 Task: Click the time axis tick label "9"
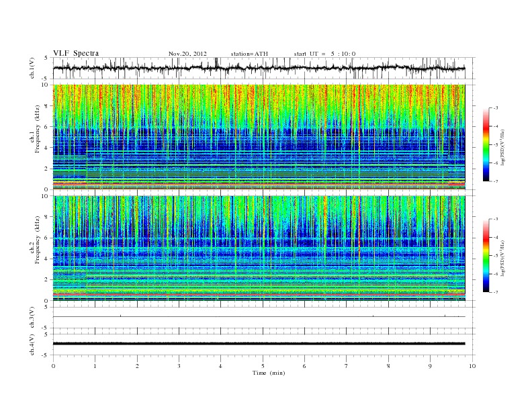[430, 366]
